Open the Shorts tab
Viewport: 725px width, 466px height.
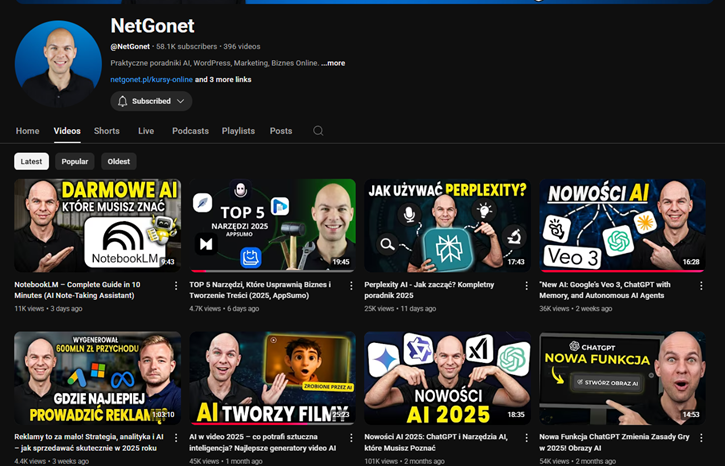pyautogui.click(x=107, y=131)
